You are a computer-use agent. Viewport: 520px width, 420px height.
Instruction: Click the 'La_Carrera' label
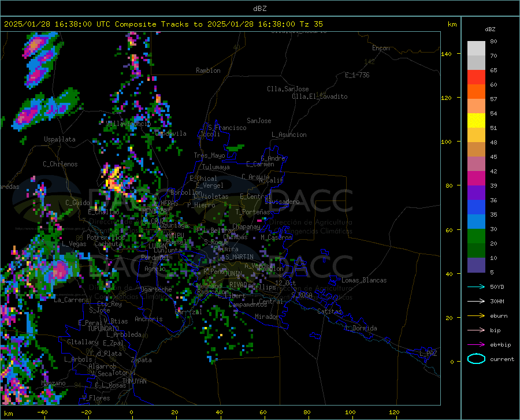71,300
